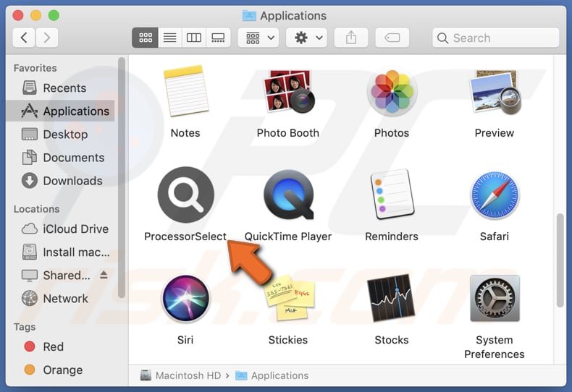Select the Stocks app icon

(391, 298)
